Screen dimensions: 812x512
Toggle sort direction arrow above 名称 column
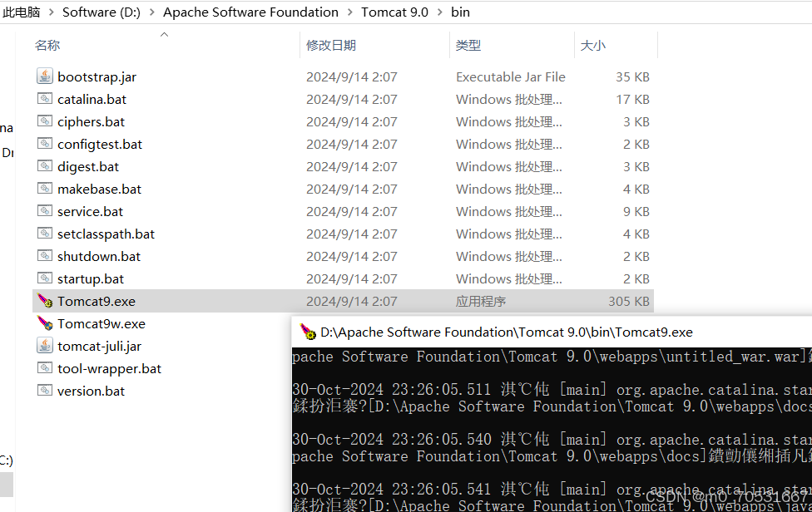164,34
